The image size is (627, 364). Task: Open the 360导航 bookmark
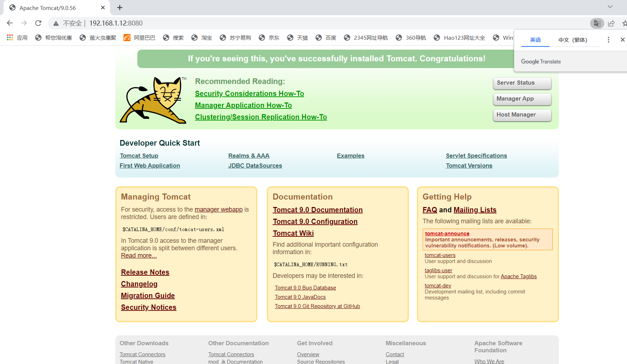click(411, 38)
